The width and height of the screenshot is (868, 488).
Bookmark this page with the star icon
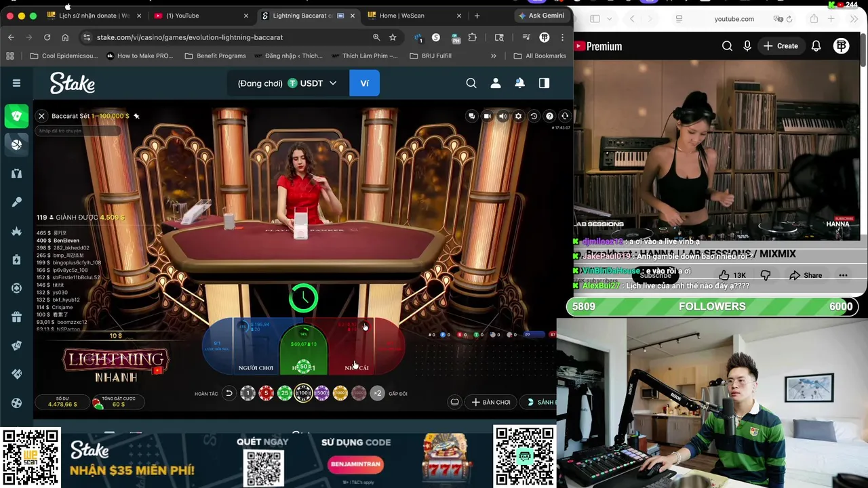393,37
